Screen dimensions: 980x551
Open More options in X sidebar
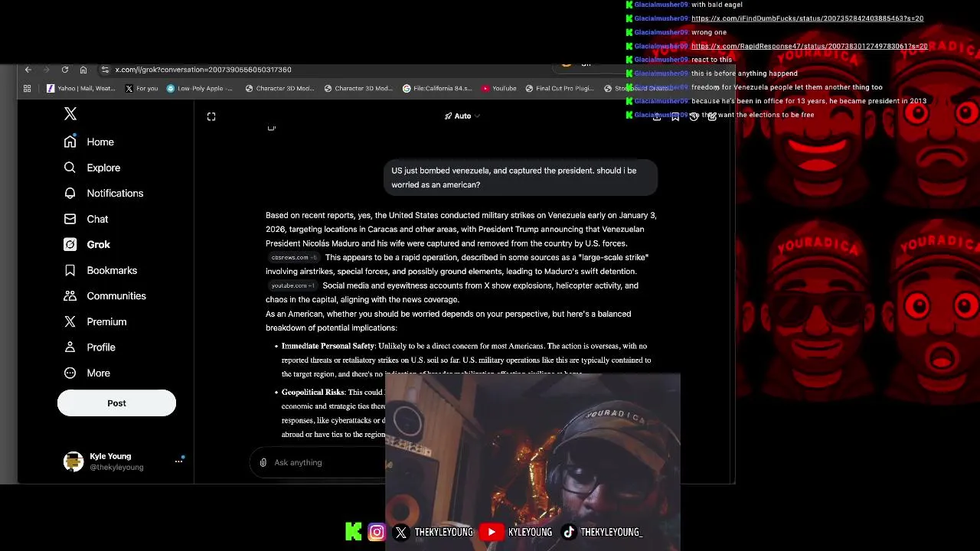click(x=87, y=373)
